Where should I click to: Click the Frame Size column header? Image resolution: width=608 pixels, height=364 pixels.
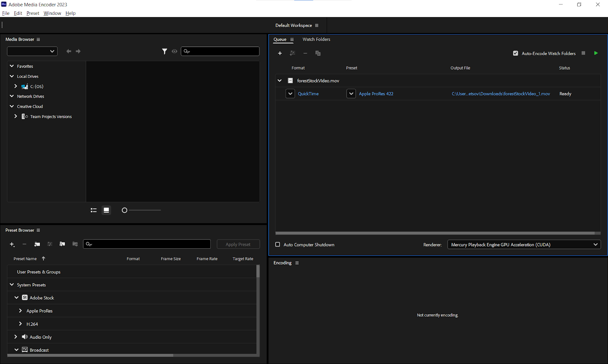(171, 259)
